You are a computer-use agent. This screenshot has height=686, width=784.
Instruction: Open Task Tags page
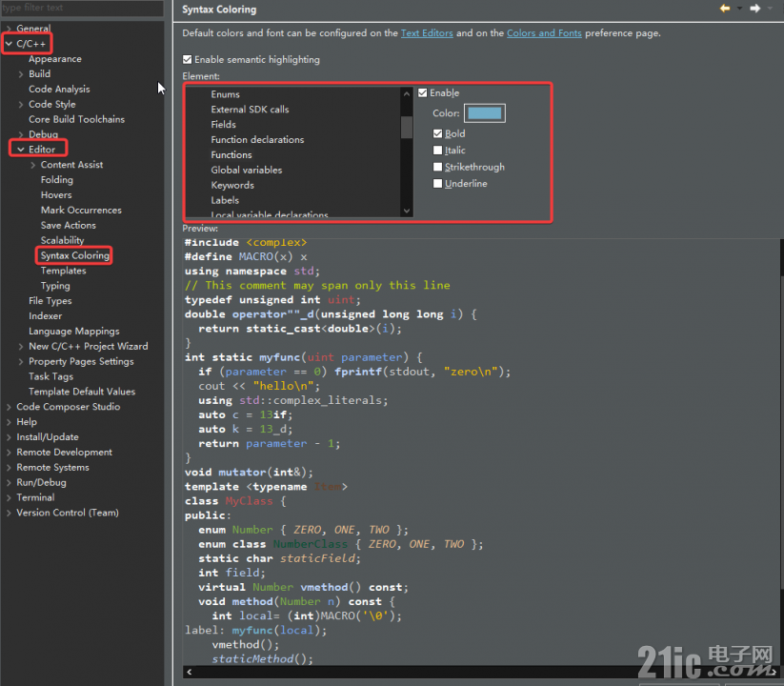pyautogui.click(x=50, y=376)
